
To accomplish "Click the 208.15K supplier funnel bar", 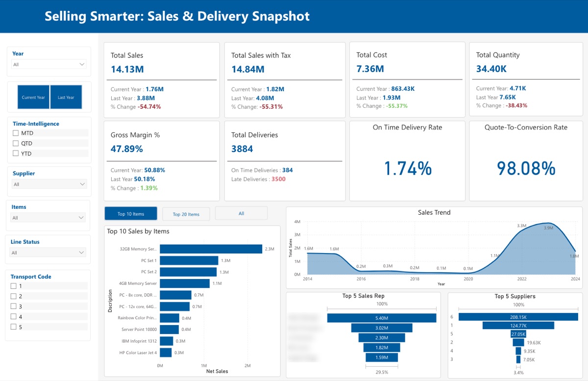I will tap(518, 317).
